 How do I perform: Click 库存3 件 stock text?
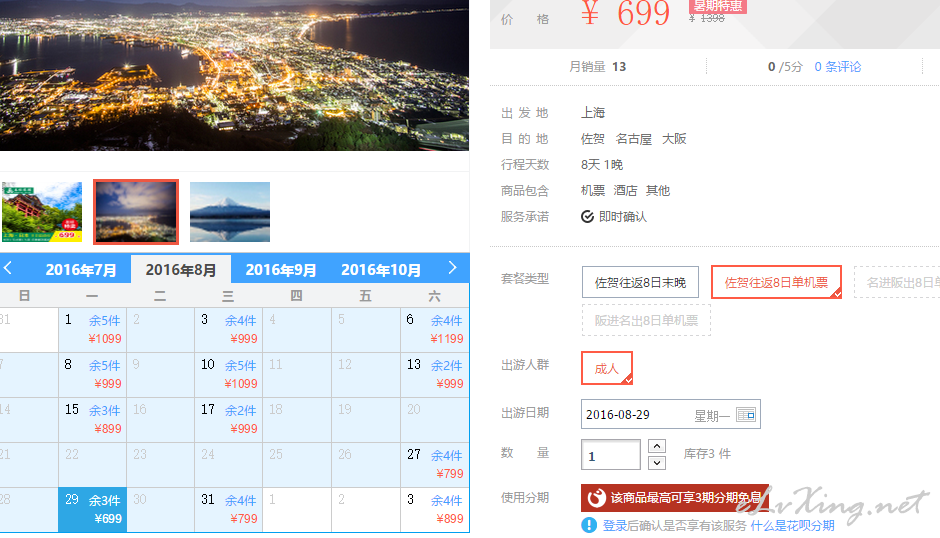pos(707,453)
